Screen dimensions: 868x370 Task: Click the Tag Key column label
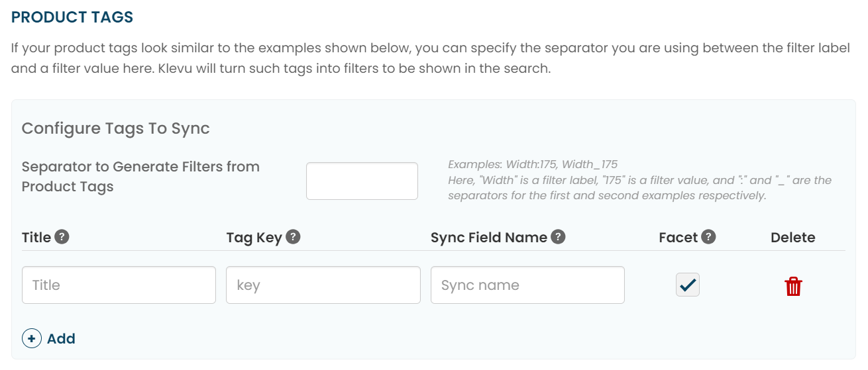coord(254,237)
